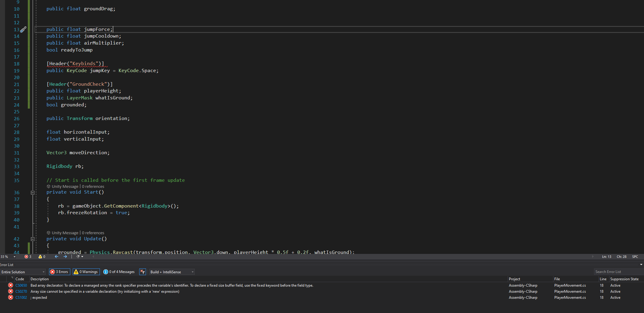Screen dimensions: 644x313
Task: Open the zoom level 33 % dropdown
Action: click(15, 257)
